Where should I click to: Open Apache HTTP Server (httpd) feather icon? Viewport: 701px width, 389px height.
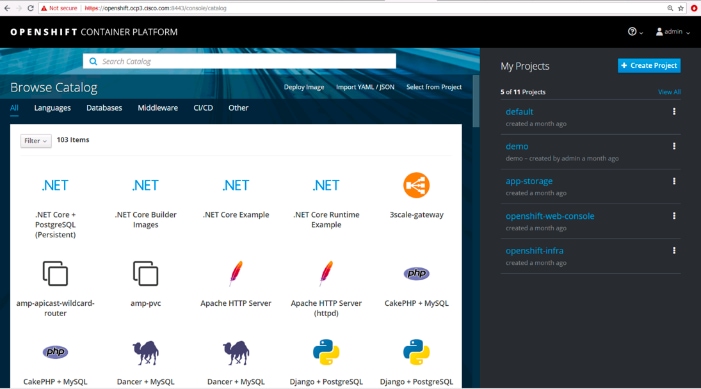(x=326, y=273)
